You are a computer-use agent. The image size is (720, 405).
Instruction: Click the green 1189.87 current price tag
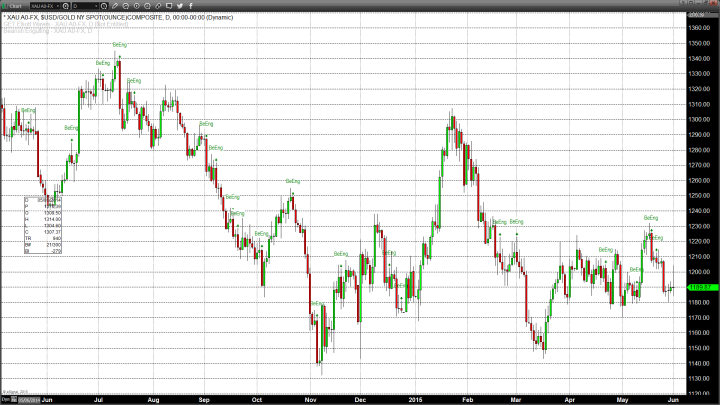tap(703, 287)
